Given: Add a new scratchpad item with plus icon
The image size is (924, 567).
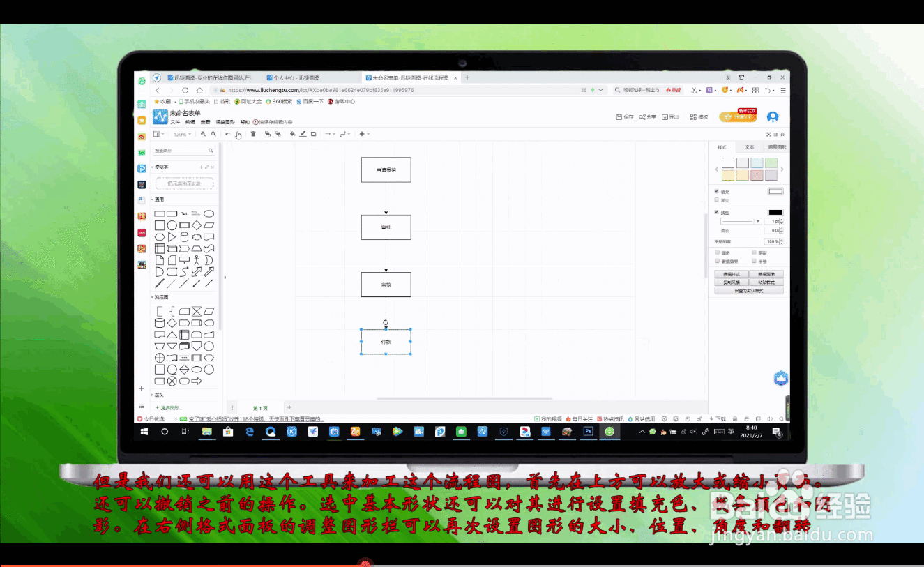Looking at the screenshot, I should (201, 167).
